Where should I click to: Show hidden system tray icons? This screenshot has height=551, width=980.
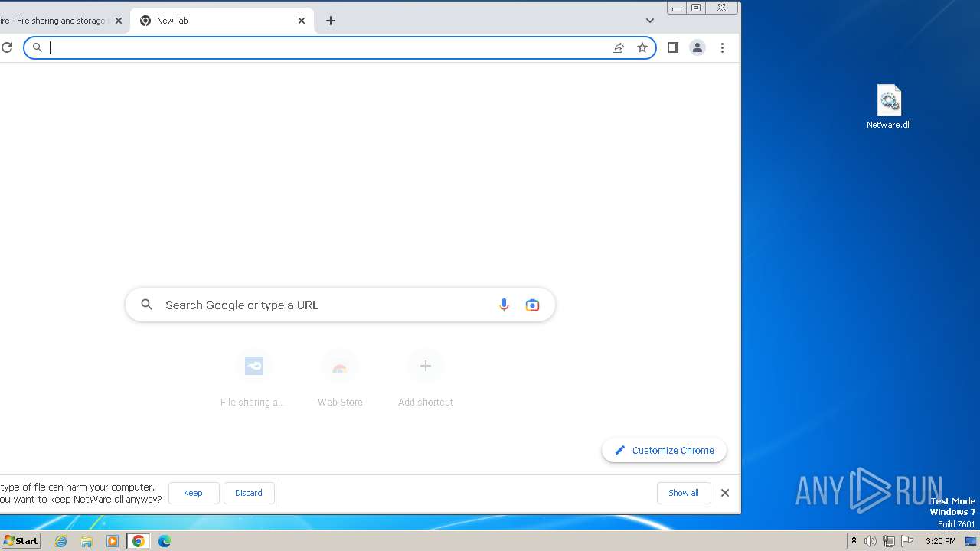854,541
